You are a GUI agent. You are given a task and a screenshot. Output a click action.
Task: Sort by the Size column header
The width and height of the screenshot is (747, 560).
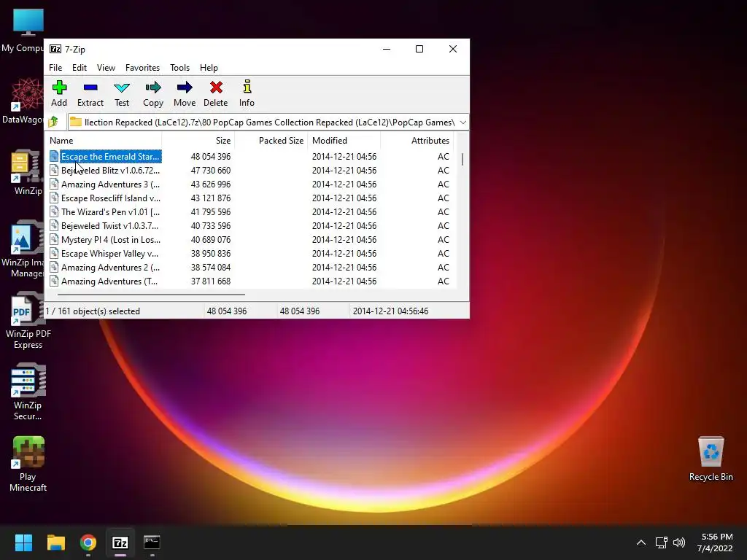coord(198,141)
